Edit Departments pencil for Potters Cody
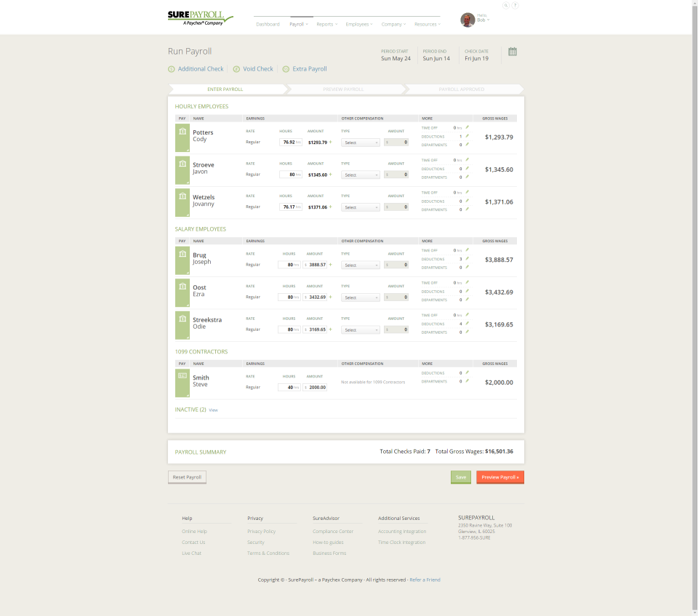The width and height of the screenshot is (698, 616). pos(467,144)
